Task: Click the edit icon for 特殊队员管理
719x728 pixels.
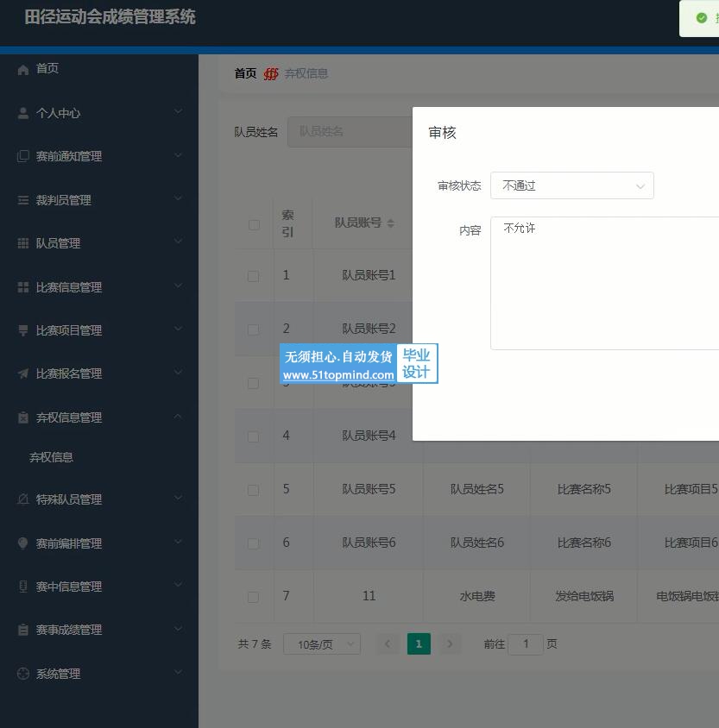Action: click(x=22, y=499)
